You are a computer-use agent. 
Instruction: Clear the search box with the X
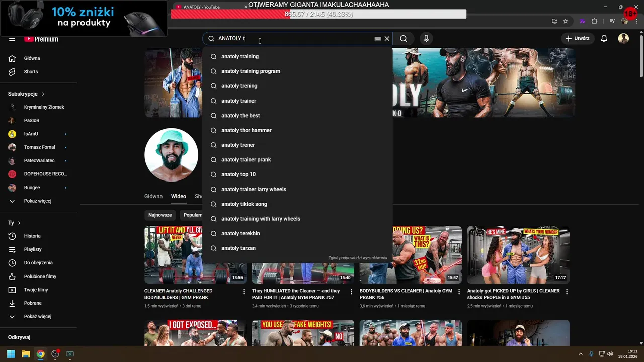pyautogui.click(x=387, y=39)
